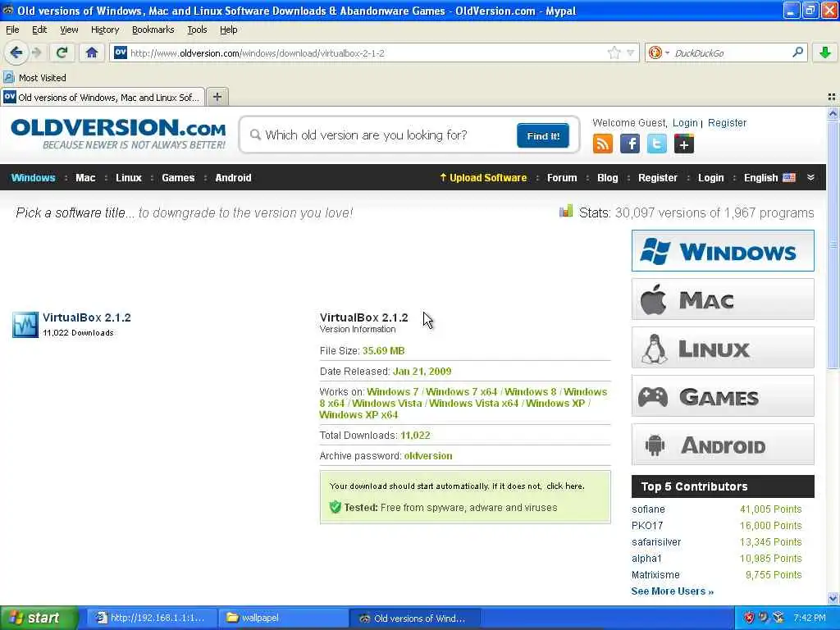Click the OldVersion.com logo
This screenshot has height=630, width=840.
118,134
